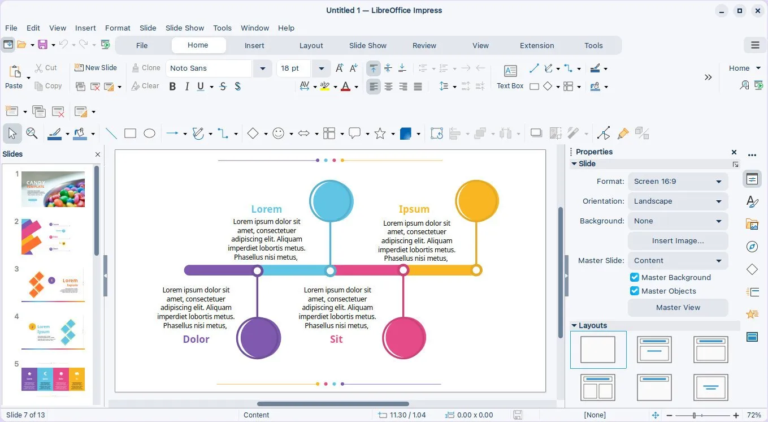The image size is (768, 422).
Task: Open the Slide Show menu in menu bar
Action: pos(185,28)
